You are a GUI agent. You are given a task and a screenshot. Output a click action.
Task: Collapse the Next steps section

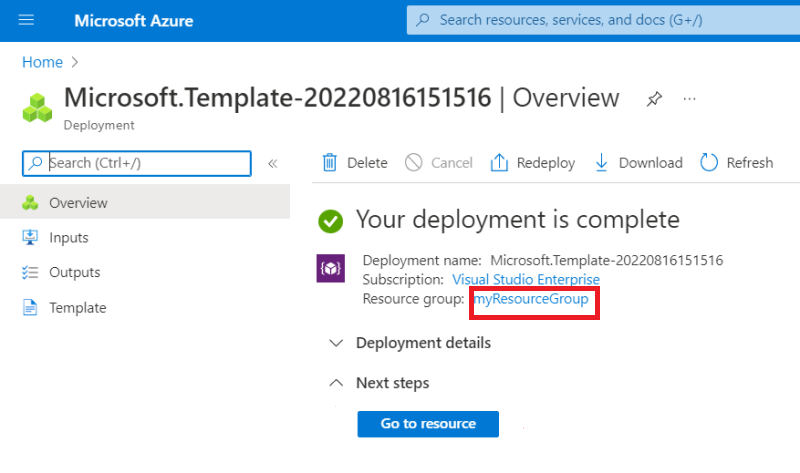click(337, 383)
